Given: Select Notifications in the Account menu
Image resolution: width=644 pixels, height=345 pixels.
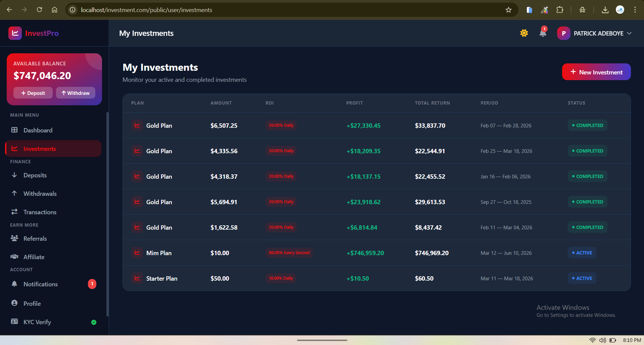Looking at the screenshot, I should 41,284.
